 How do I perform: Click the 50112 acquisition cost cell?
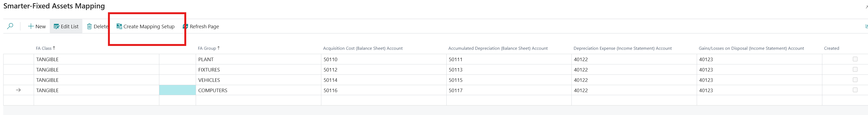coord(384,70)
